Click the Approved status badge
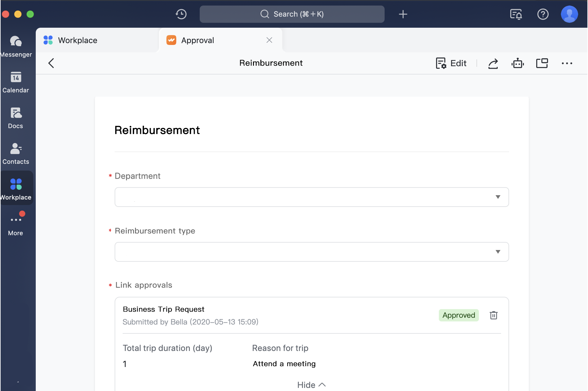588x391 pixels. (x=459, y=315)
